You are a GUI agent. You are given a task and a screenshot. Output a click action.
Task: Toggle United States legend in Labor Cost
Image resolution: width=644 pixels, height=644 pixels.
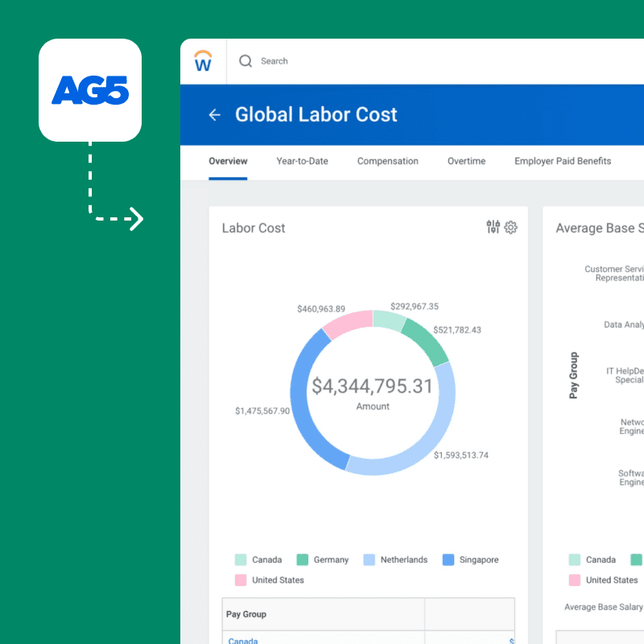pos(270,580)
